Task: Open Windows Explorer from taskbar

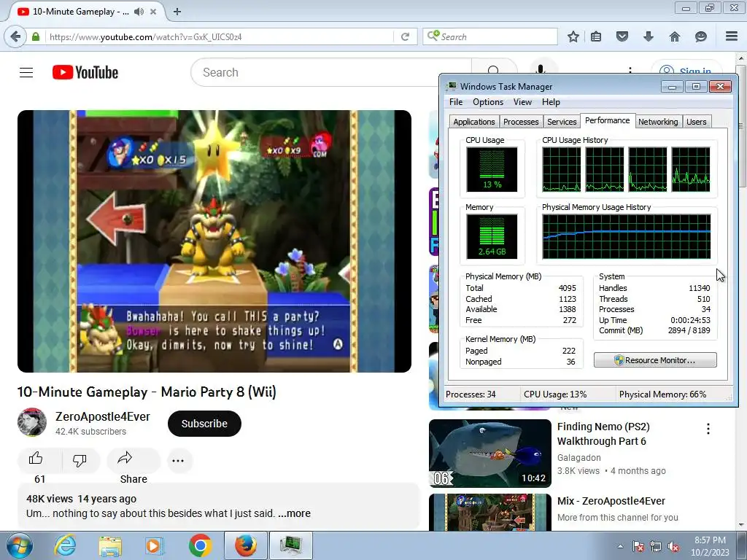Action: coord(110,545)
